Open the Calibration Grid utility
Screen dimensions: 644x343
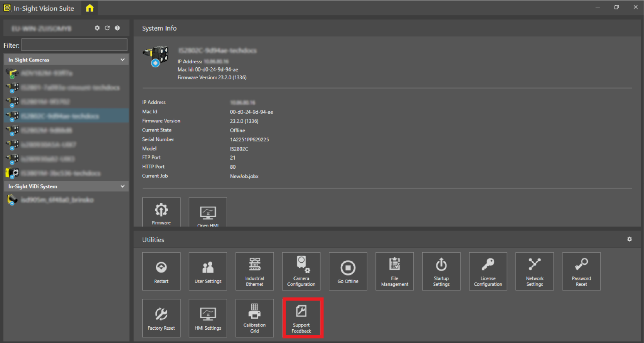(x=255, y=318)
